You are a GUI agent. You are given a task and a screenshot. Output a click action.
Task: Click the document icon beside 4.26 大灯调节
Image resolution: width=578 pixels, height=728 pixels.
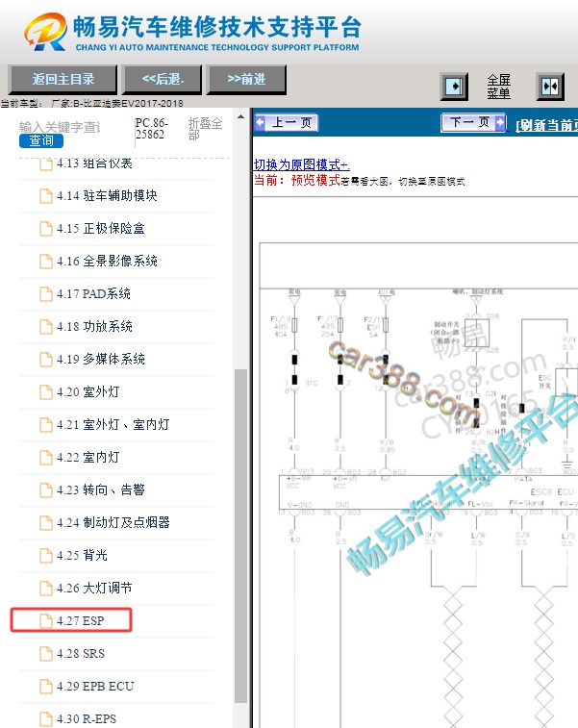[46, 589]
